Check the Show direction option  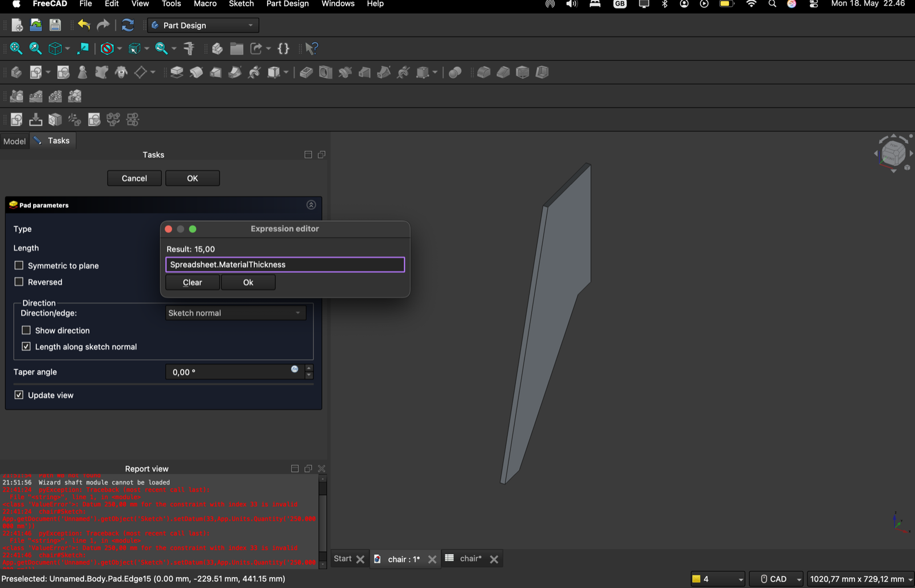26,330
